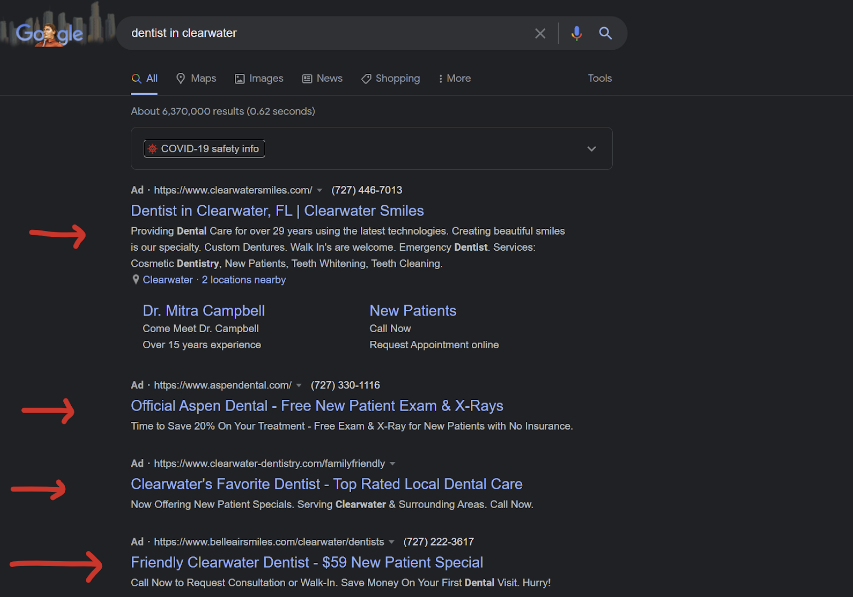The image size is (853, 597).
Task: Click 'Come Meet Dr. Campbell' text
Action: (201, 328)
